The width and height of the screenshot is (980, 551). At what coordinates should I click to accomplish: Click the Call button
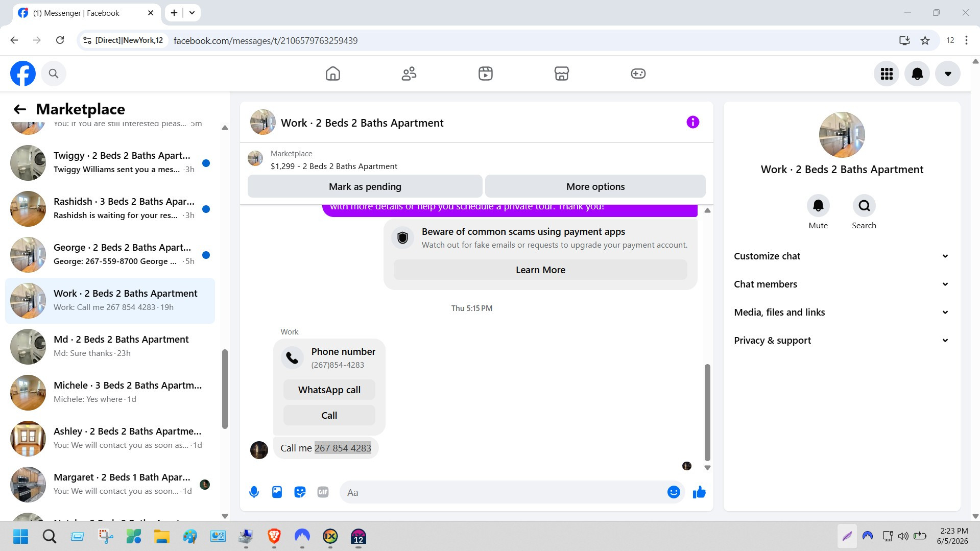click(329, 415)
